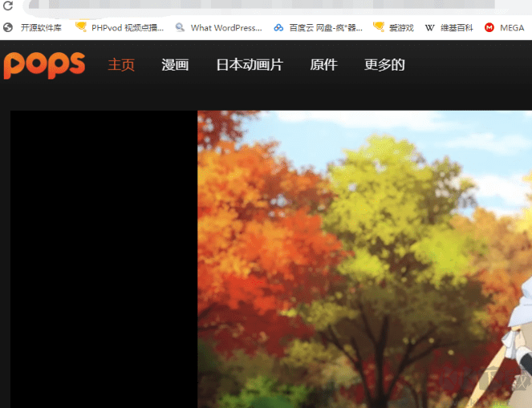Image resolution: width=532 pixels, height=408 pixels.
Task: Click the autumn trees anime banner
Action: (x=365, y=259)
